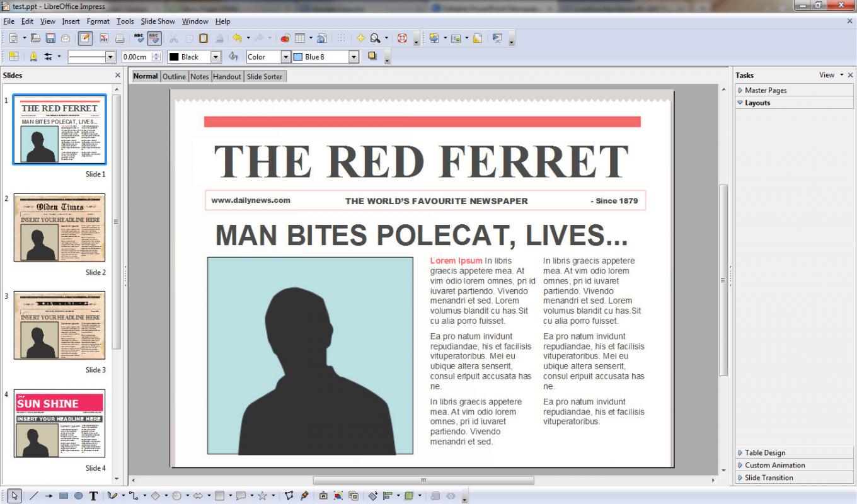Click the Print icon
The width and height of the screenshot is (857, 504).
120,38
